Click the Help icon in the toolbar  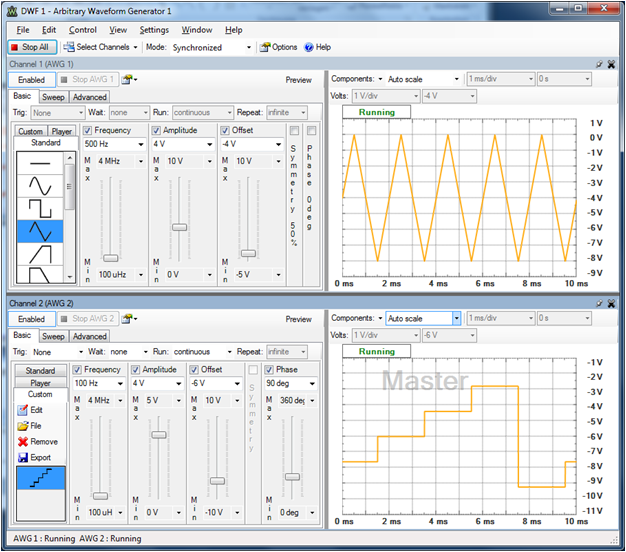[x=310, y=47]
